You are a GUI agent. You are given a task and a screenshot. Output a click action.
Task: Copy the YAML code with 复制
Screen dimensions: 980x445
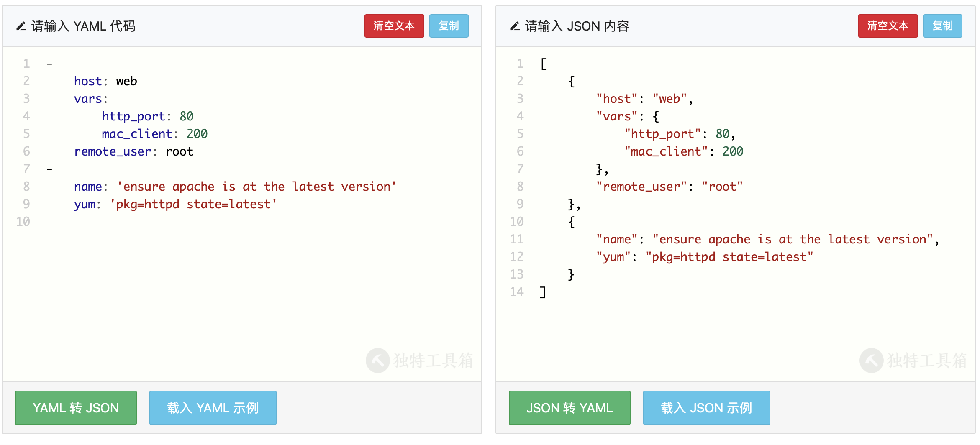[449, 26]
